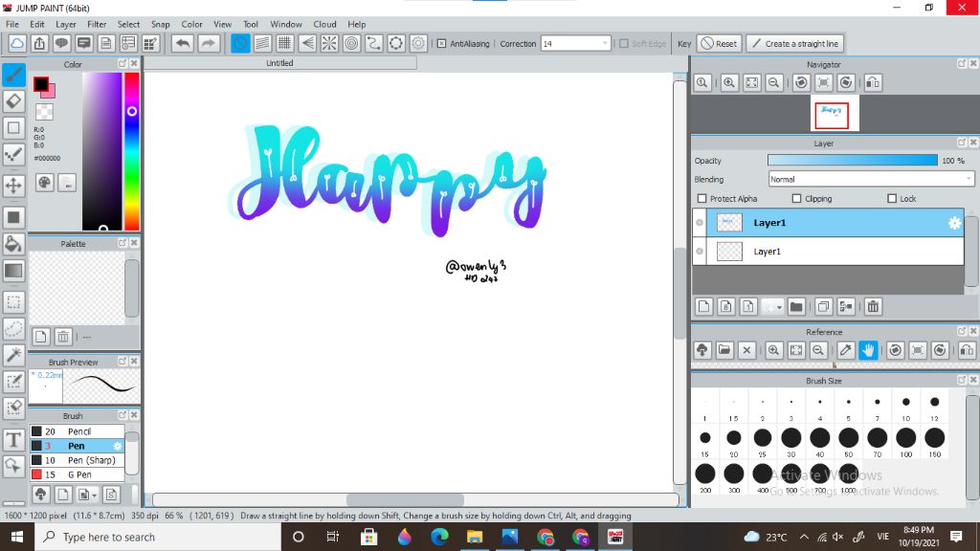Click the Create a straight line button
This screenshot has height=551, width=980.
[794, 43]
